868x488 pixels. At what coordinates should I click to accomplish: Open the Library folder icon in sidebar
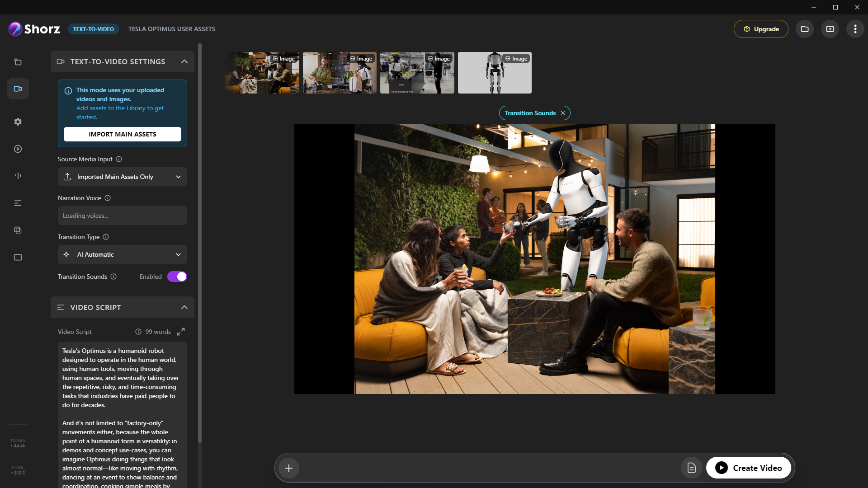tap(18, 62)
